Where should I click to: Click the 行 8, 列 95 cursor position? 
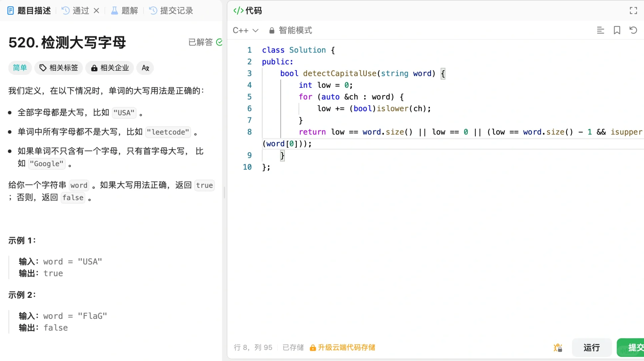point(253,348)
